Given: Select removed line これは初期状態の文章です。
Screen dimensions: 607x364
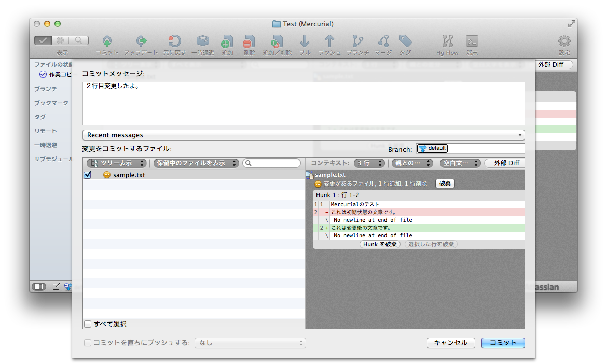Looking at the screenshot, I should [x=419, y=212].
